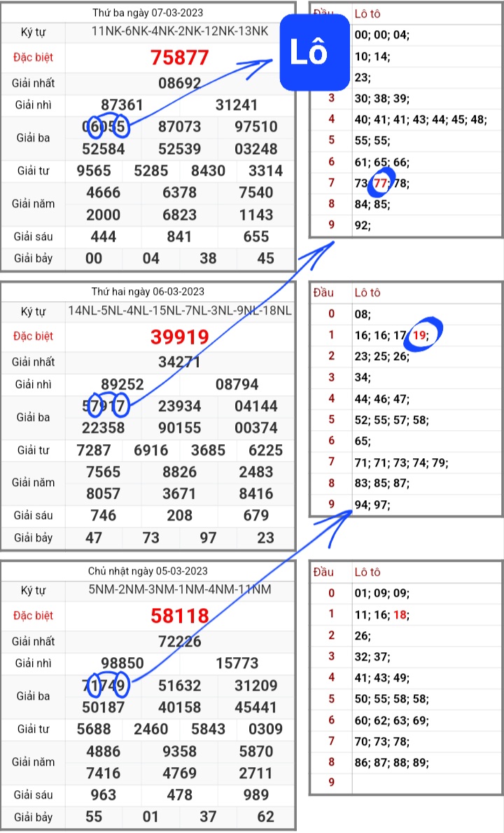The height and width of the screenshot is (833, 504).
Task: Select third prize number 03248
Action: pos(256,149)
